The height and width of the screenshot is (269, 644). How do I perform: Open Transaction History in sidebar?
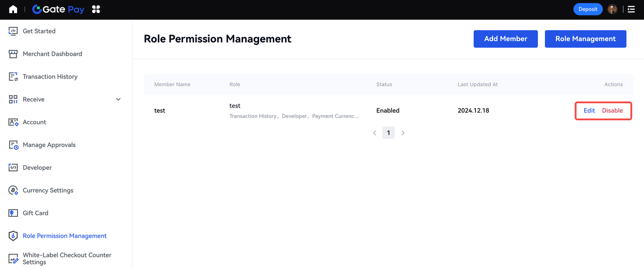(50, 77)
